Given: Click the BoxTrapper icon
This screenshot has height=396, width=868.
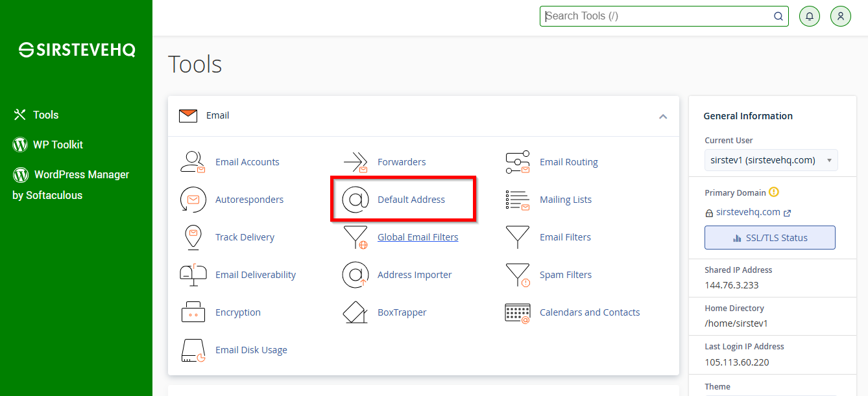Looking at the screenshot, I should pos(356,312).
